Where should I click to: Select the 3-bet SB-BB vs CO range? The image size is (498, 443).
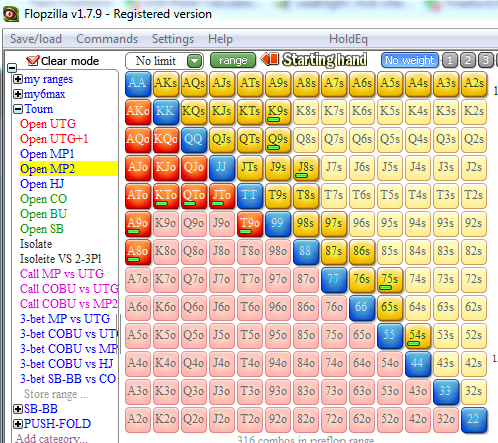[x=68, y=379]
